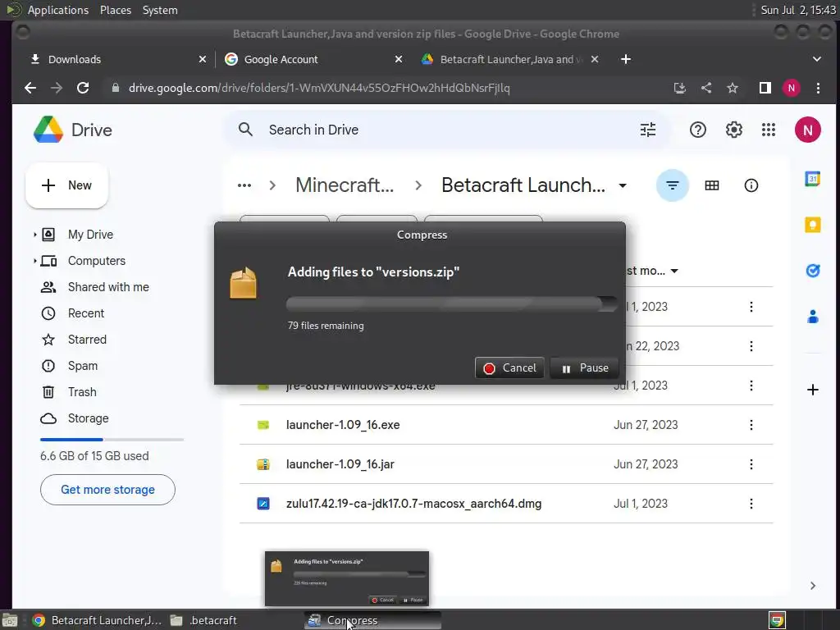Open Google Tasks side panel
This screenshot has width=840, height=630.
[x=812, y=271]
